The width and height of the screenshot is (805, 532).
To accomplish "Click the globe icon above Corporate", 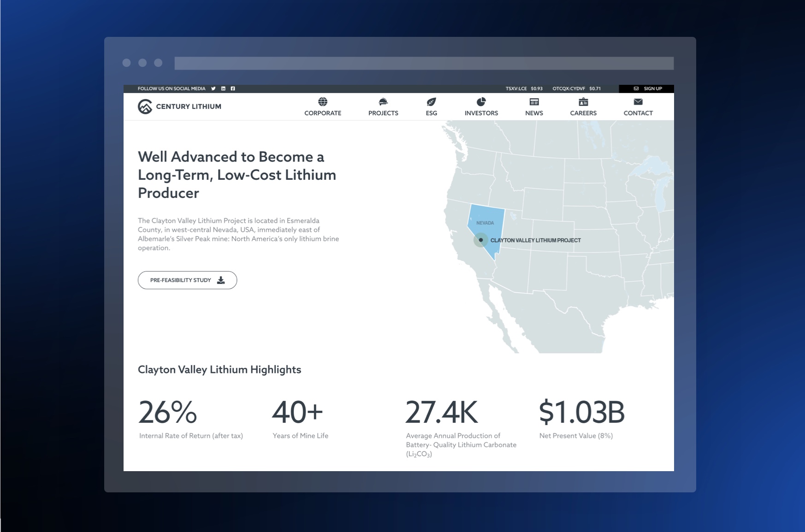I will [x=323, y=101].
